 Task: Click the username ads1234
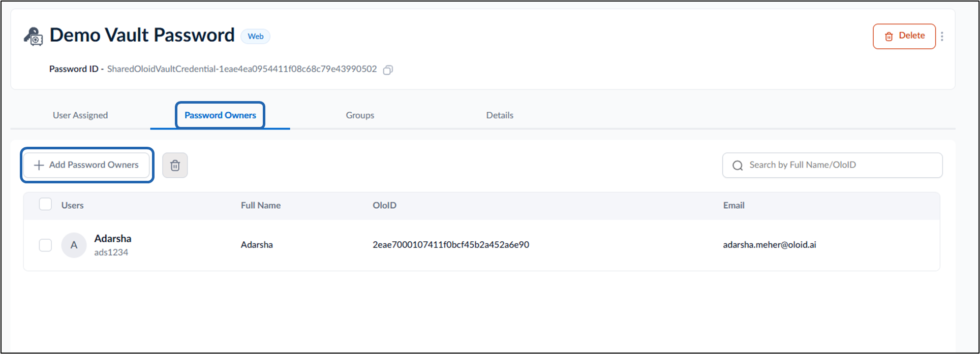111,252
